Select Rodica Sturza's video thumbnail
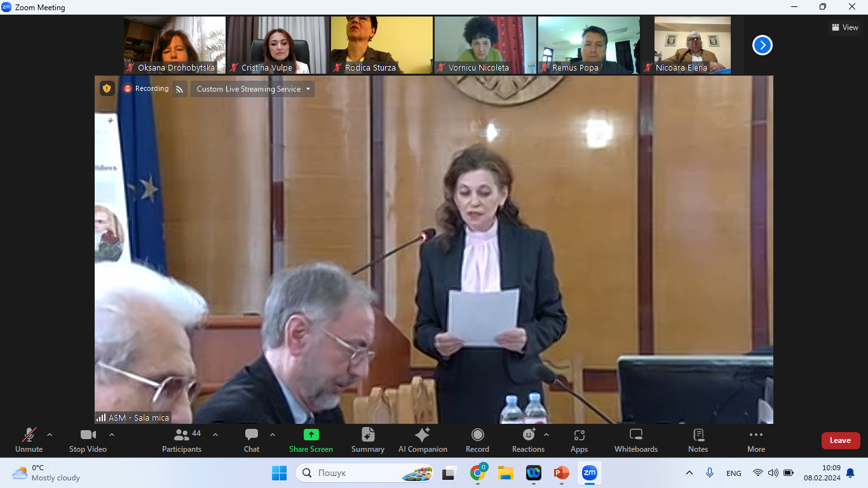The image size is (868, 488). 381,45
